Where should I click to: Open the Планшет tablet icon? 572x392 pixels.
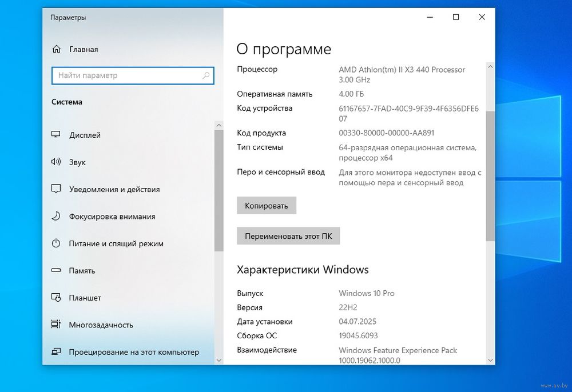pyautogui.click(x=56, y=297)
